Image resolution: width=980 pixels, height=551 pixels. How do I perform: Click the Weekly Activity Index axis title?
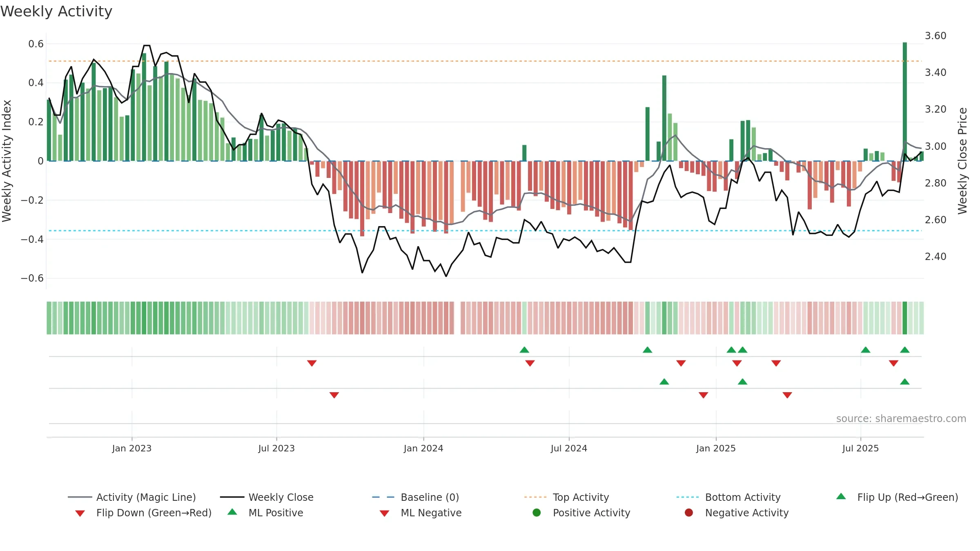tap(7, 161)
